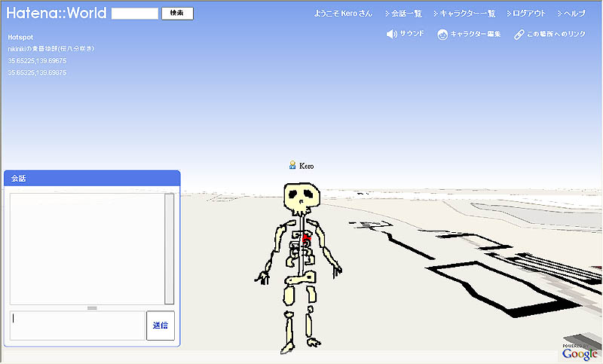Focus the search box beside the logo
This screenshot has height=364, width=603.
(x=135, y=14)
